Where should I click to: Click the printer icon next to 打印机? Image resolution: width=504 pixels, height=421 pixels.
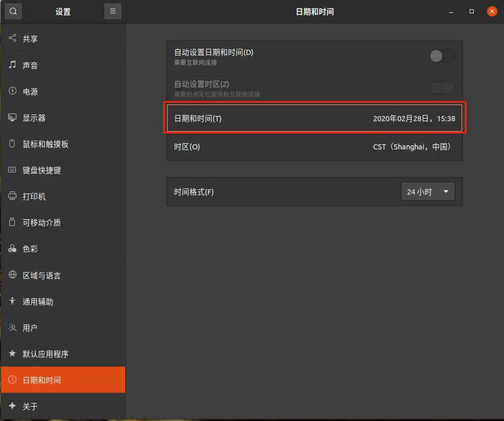pyautogui.click(x=12, y=196)
